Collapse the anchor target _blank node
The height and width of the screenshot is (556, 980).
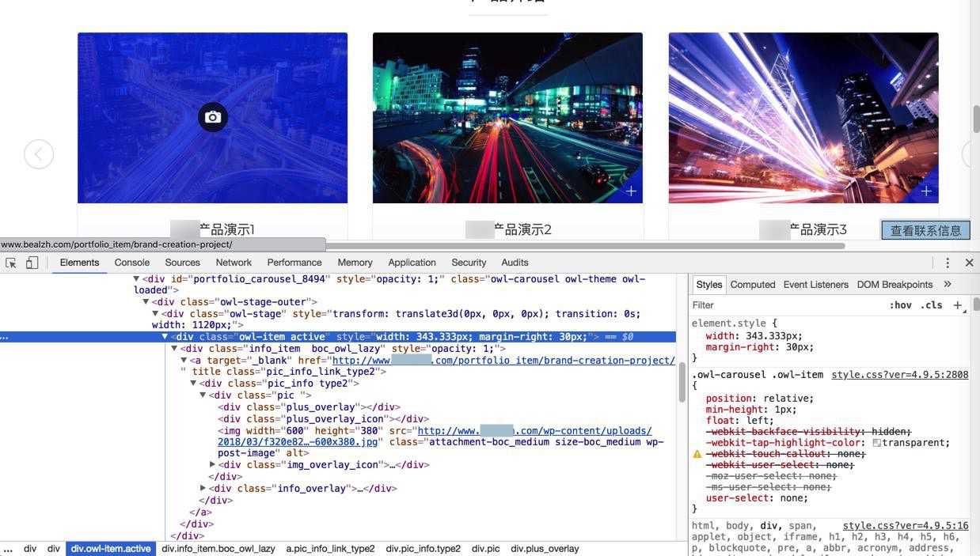point(184,361)
